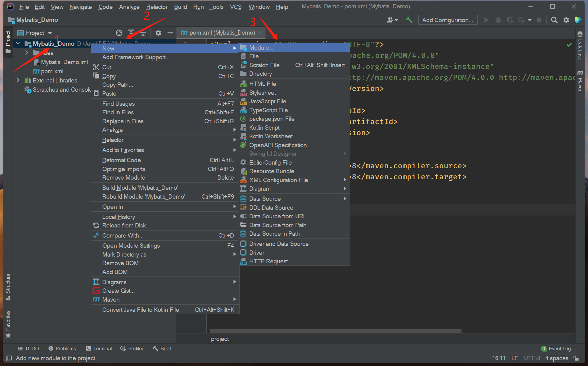588x366 pixels.
Task: Click Collapse All icon in Project panel
Action: [143, 33]
